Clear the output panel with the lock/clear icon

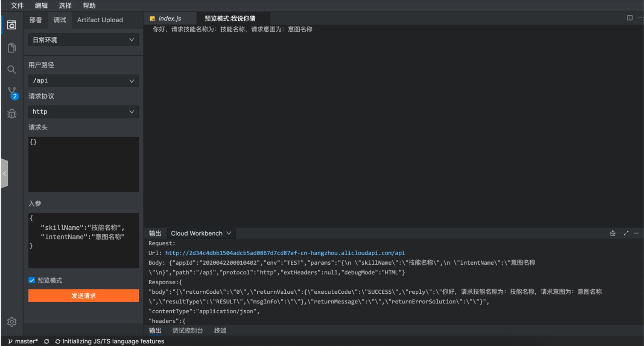tap(613, 234)
